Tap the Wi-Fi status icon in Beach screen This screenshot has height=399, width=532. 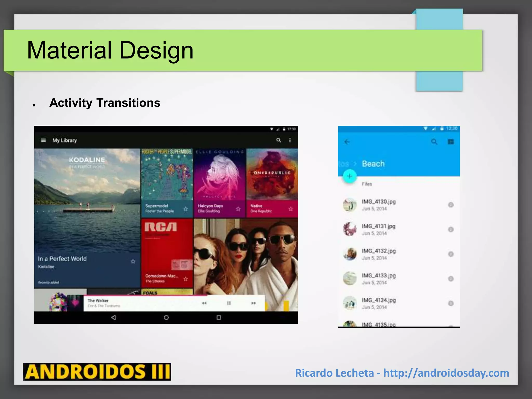[425, 128]
